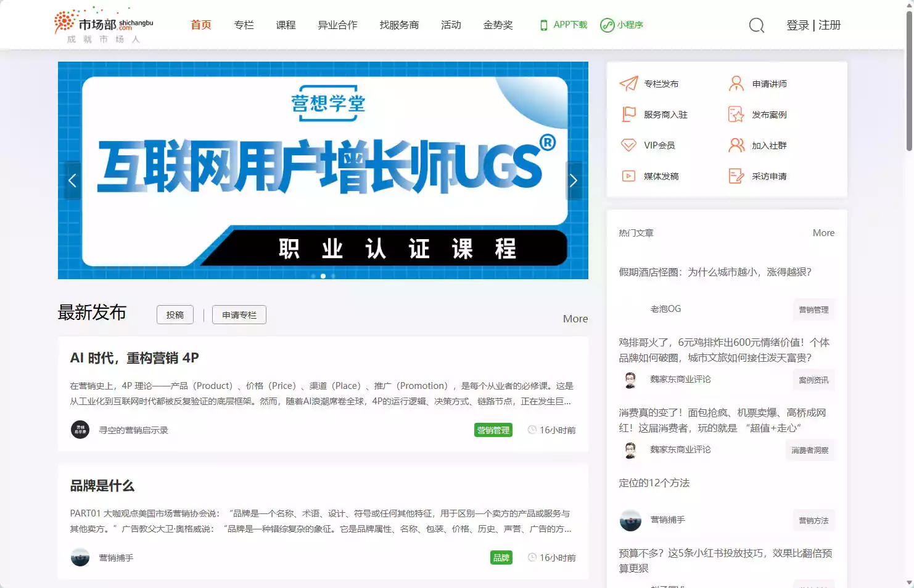
Task: Click author name 寻空的营销启示录
Action: pyautogui.click(x=134, y=430)
